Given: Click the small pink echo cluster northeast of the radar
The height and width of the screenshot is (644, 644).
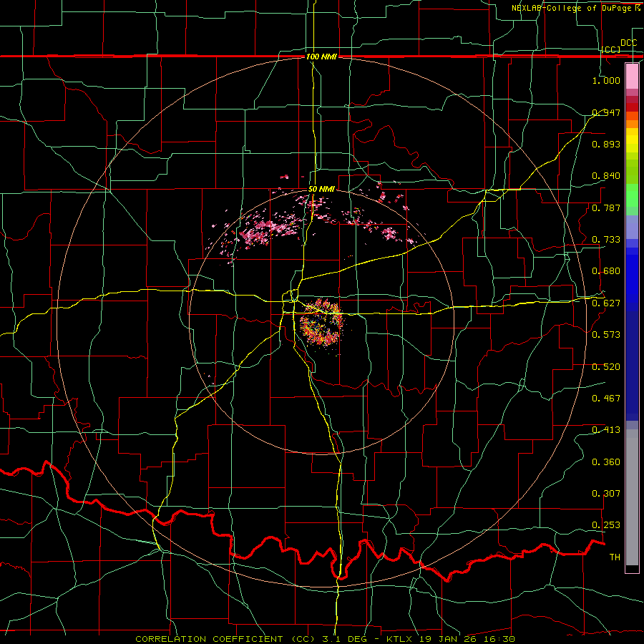Looking at the screenshot, I should (390, 234).
